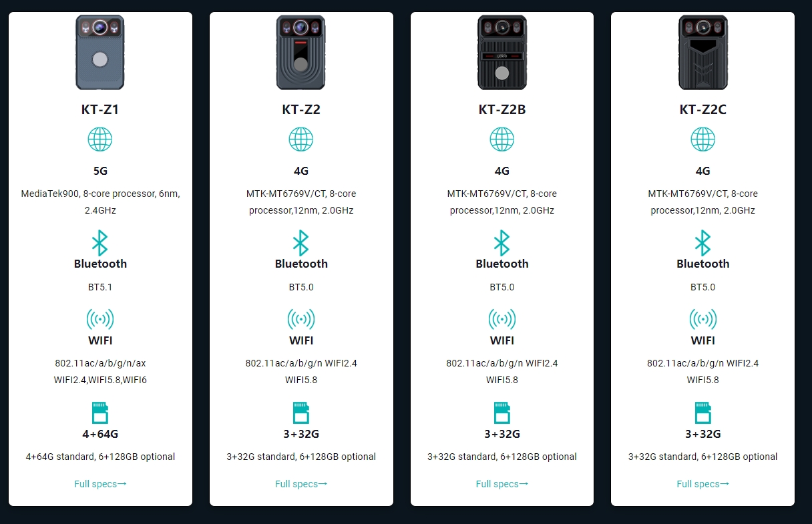Click the KT-Z2 body camera product image

301,53
